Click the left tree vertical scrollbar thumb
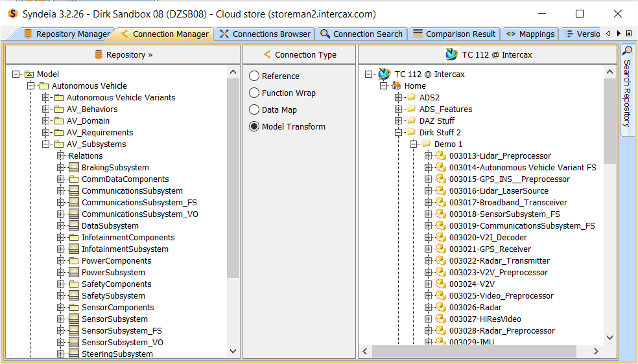This screenshot has width=638, height=364. click(233, 178)
